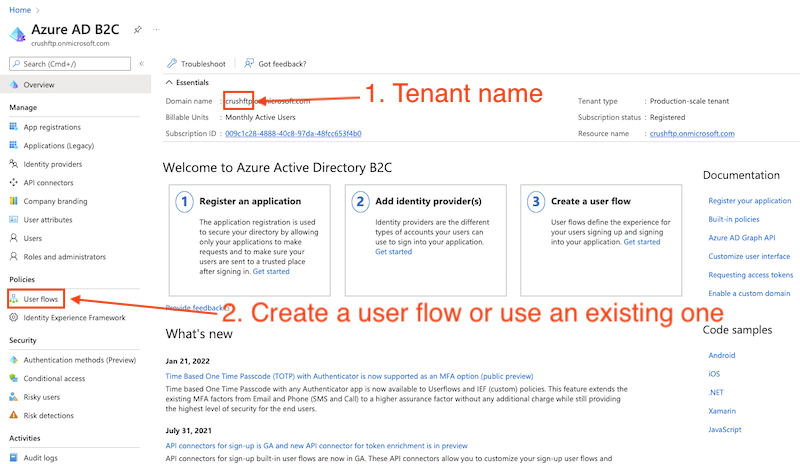Viewport: 800px width, 464px height.
Task: Click Get started in Create a user flow
Action: (x=642, y=241)
